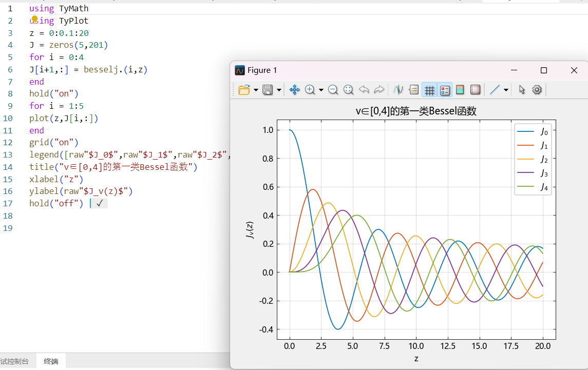Click the J₂ legend entry

click(533, 159)
